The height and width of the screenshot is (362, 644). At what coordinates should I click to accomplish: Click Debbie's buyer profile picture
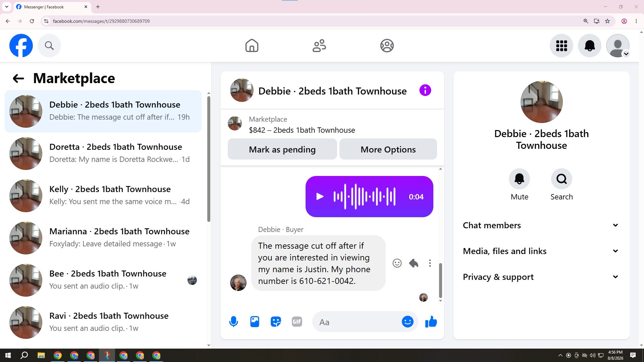(238, 283)
